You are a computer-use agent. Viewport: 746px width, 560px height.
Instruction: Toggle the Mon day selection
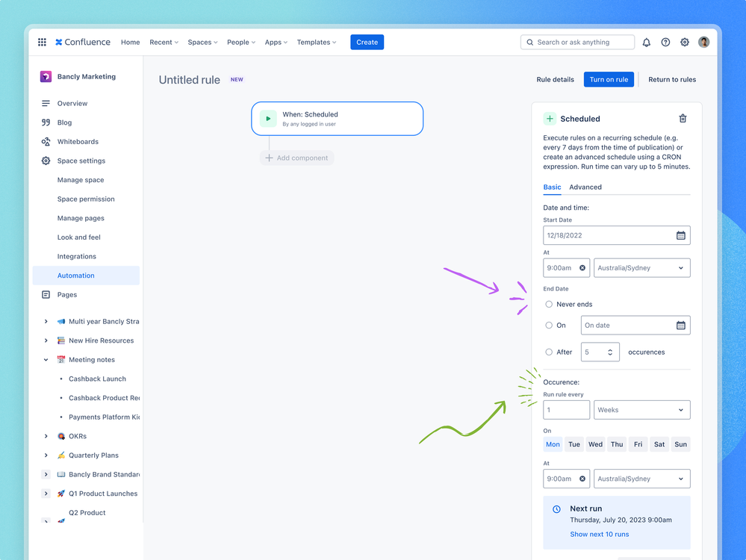coord(553,444)
